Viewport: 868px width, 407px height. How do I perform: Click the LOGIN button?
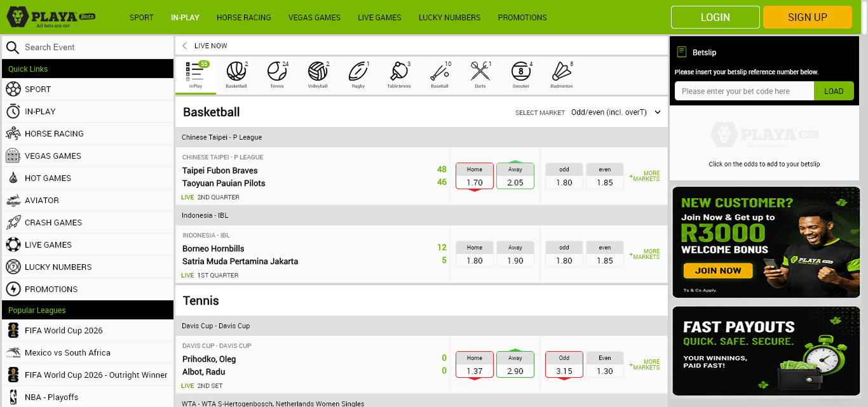click(x=715, y=17)
